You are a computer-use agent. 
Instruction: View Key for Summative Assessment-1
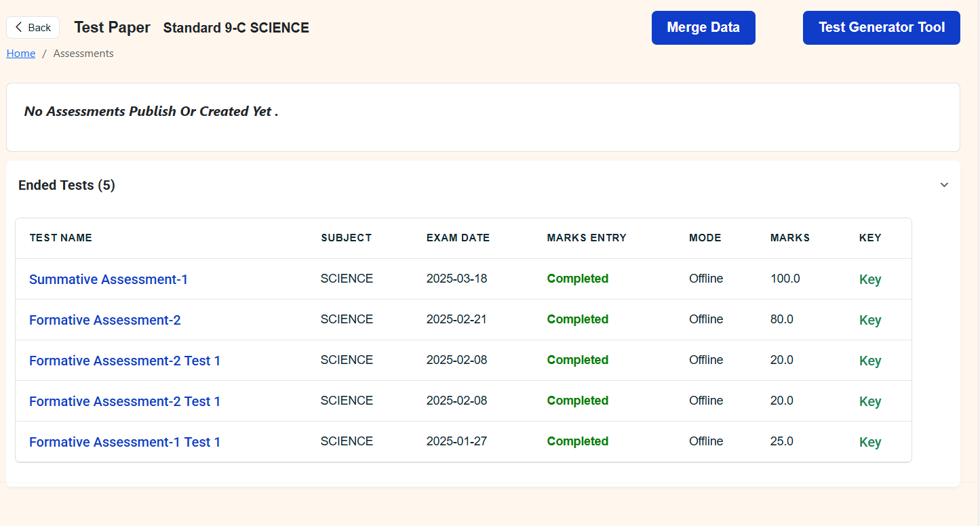[870, 279]
